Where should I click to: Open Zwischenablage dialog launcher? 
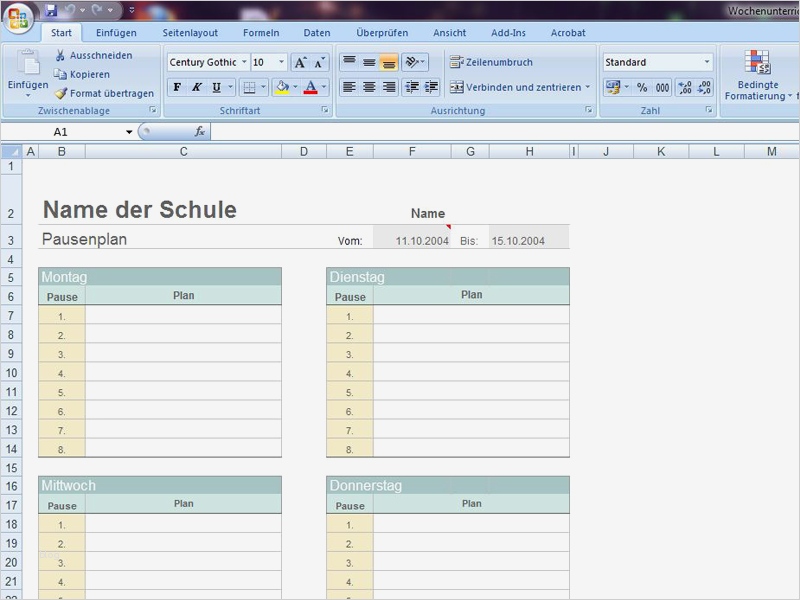(x=153, y=110)
